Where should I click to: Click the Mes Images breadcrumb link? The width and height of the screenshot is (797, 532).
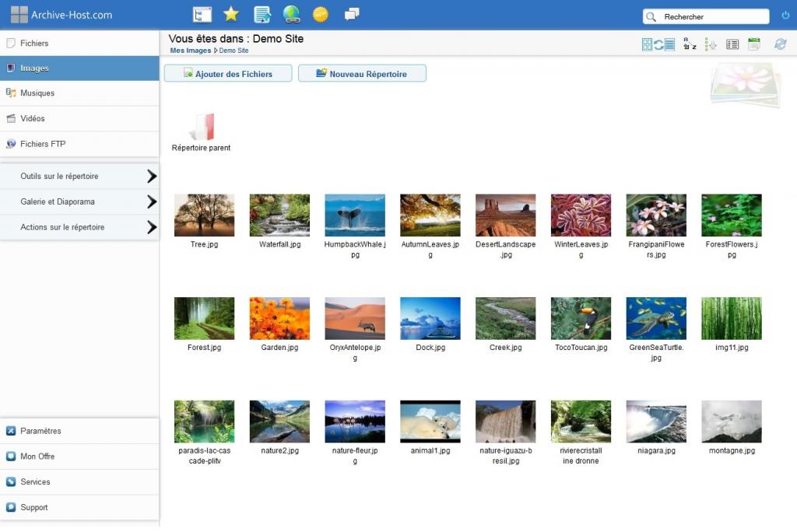click(x=190, y=51)
